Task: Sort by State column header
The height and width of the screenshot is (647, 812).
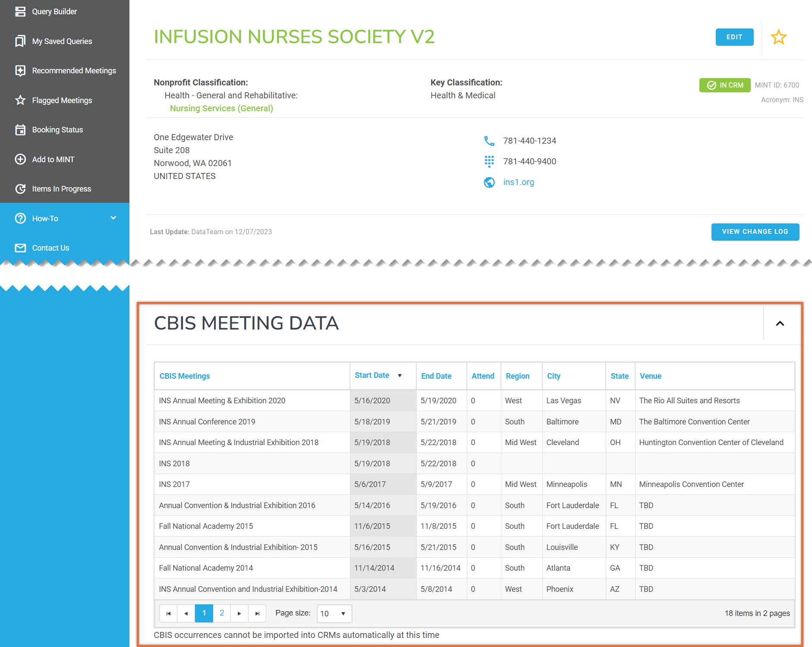Action: [620, 376]
